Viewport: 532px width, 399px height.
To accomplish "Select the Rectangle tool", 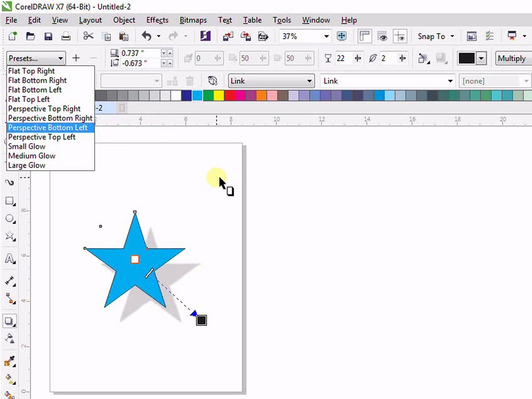I will (9, 201).
